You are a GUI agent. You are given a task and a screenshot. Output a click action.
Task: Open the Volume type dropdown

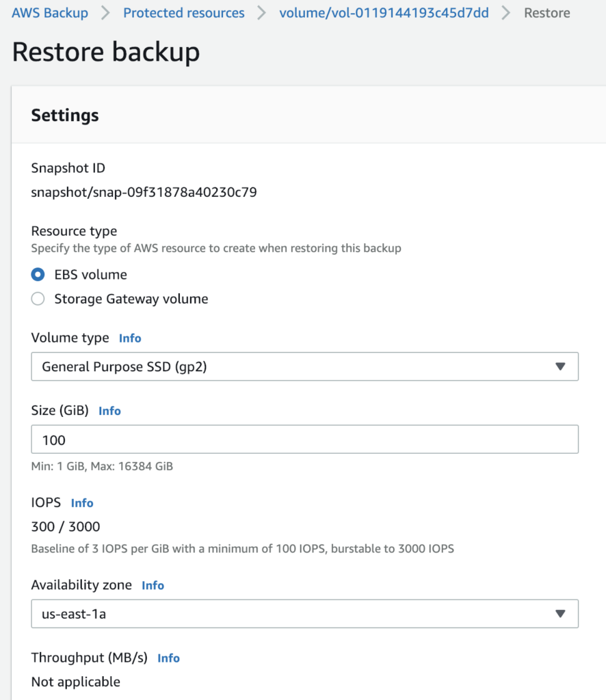click(304, 366)
